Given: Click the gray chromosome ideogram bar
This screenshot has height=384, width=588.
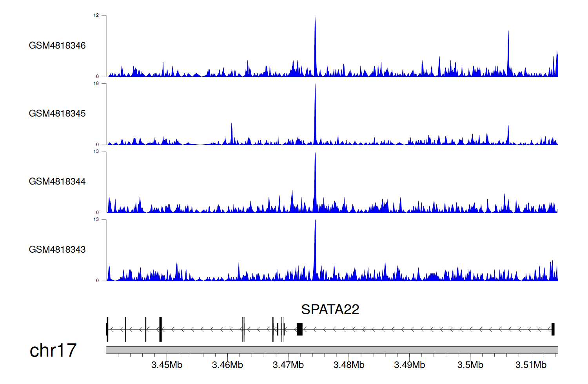Looking at the screenshot, I should [332, 350].
